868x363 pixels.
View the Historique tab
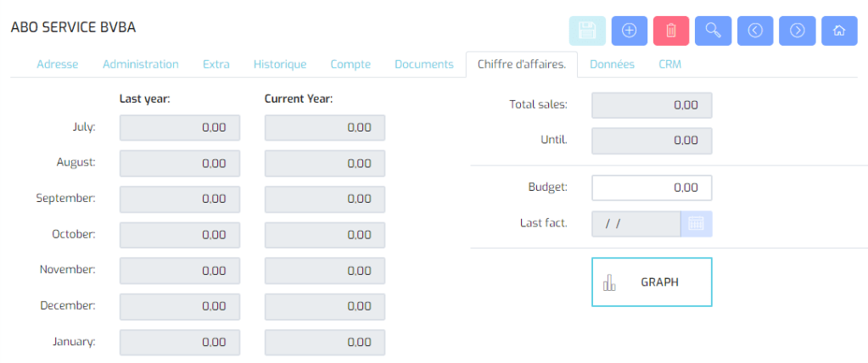[280, 64]
